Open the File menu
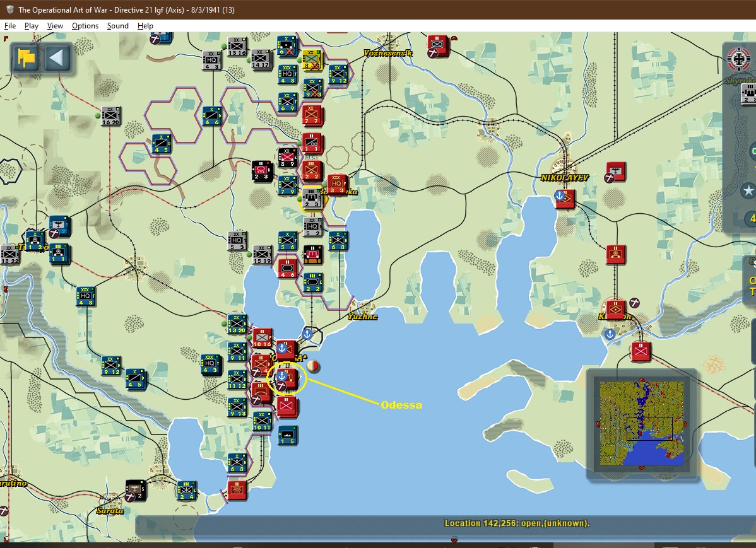This screenshot has height=548, width=756. [x=9, y=26]
